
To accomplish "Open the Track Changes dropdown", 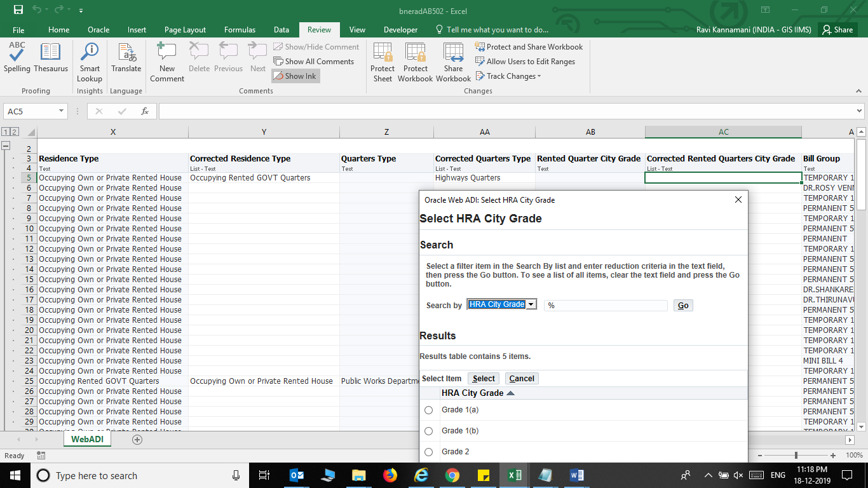I will click(x=508, y=76).
